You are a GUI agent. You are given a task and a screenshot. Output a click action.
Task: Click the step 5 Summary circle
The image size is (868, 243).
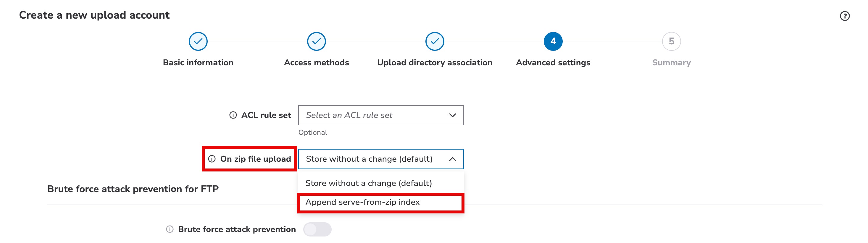tap(671, 41)
